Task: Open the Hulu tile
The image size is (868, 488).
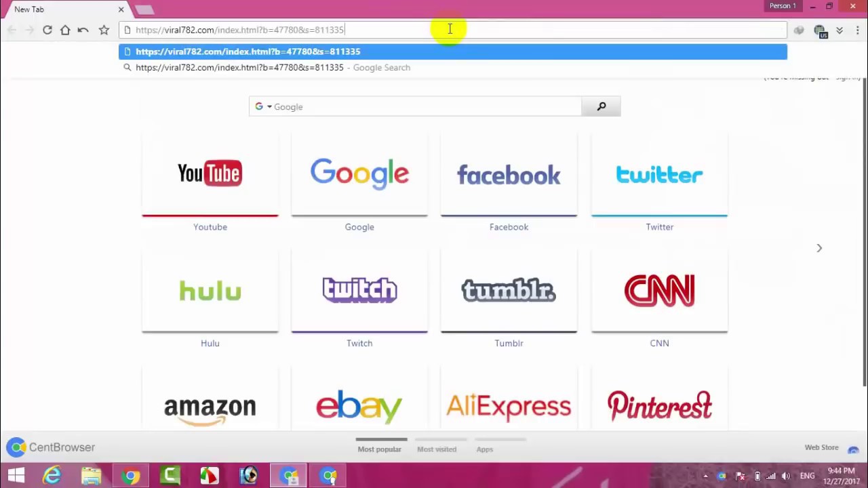Action: point(210,291)
